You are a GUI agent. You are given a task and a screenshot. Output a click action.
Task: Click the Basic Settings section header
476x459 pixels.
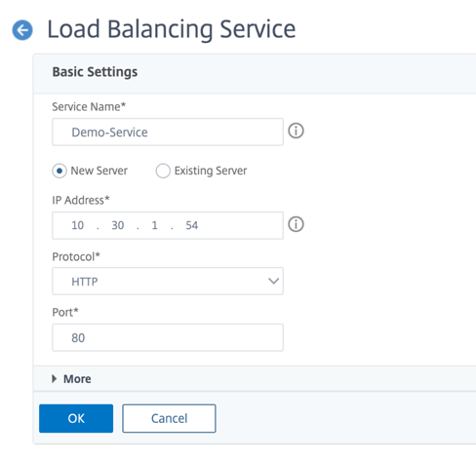click(95, 72)
